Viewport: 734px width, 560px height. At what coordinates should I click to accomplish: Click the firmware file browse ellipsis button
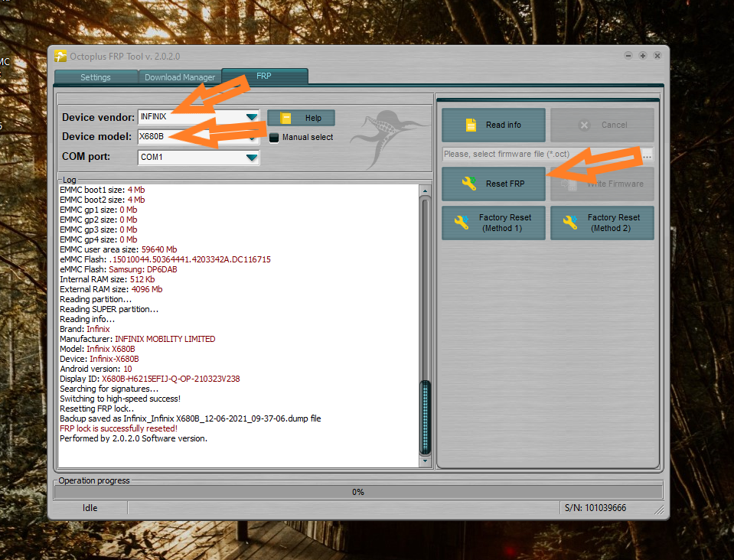tap(647, 155)
